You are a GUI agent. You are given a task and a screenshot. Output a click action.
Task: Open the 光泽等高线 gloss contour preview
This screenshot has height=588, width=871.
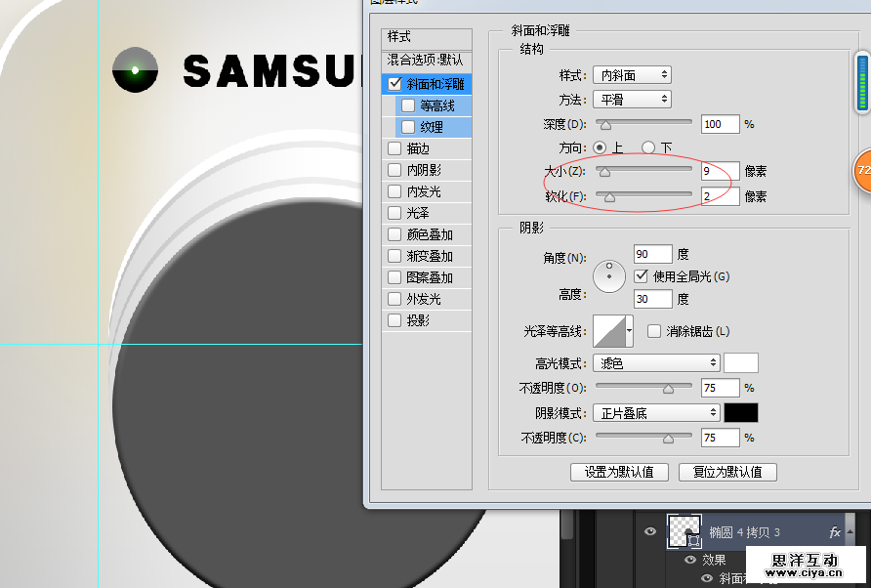[608, 331]
